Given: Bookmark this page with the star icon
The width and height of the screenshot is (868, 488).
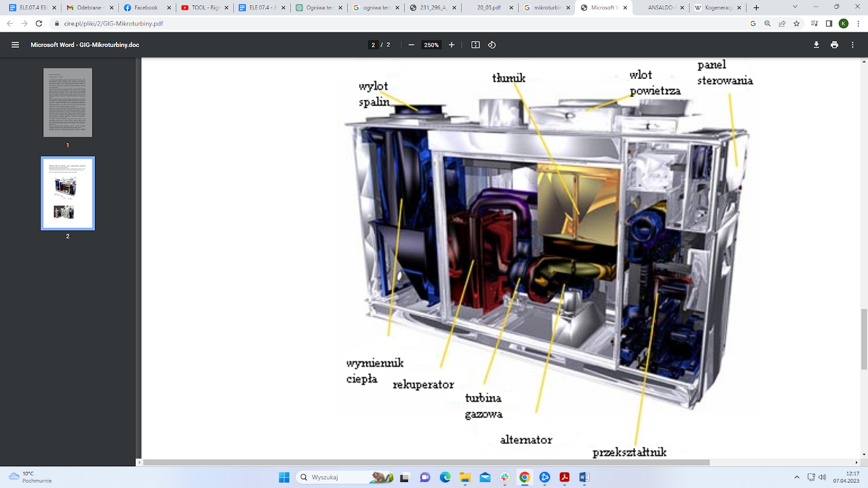Looking at the screenshot, I should (x=796, y=23).
